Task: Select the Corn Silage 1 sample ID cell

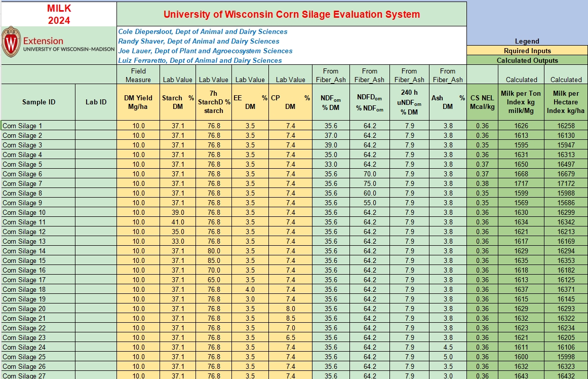Action: coord(38,126)
